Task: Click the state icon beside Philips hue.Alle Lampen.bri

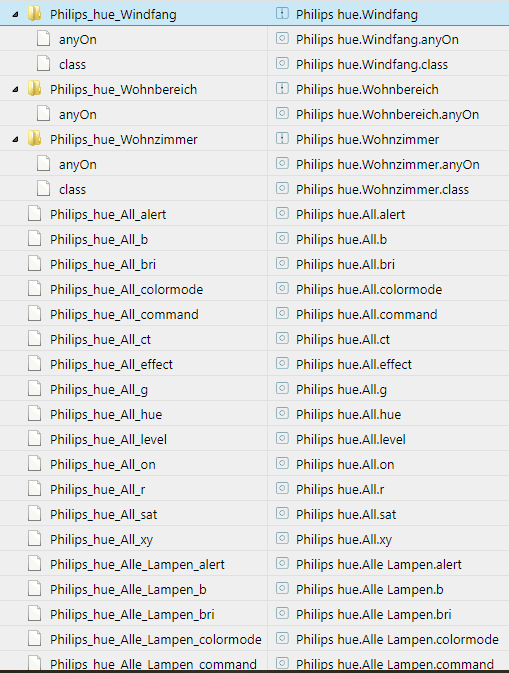Action: coord(282,613)
